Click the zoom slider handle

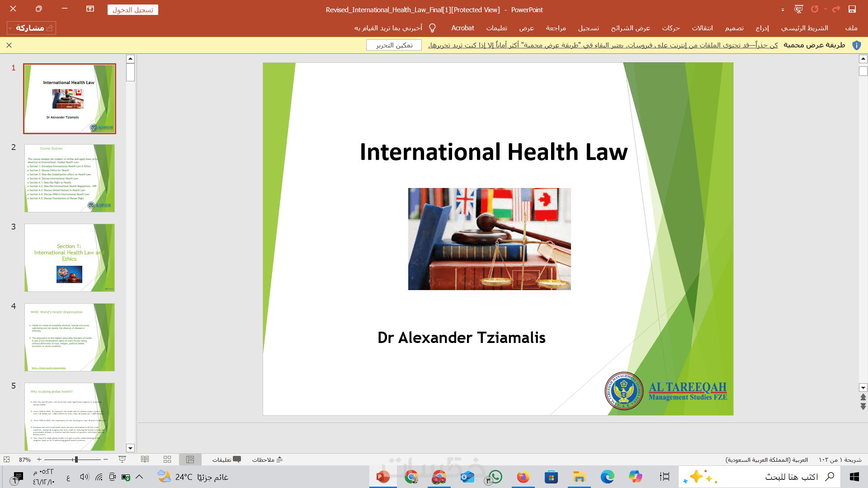[76, 460]
